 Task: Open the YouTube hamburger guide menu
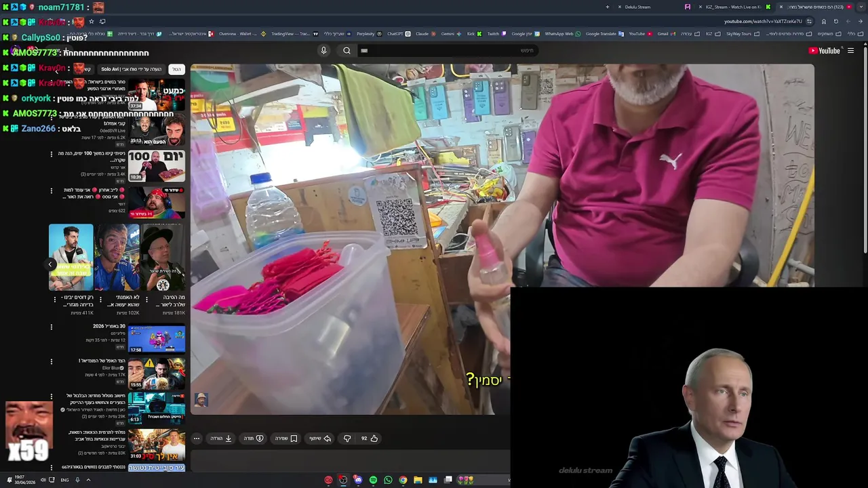tap(850, 50)
